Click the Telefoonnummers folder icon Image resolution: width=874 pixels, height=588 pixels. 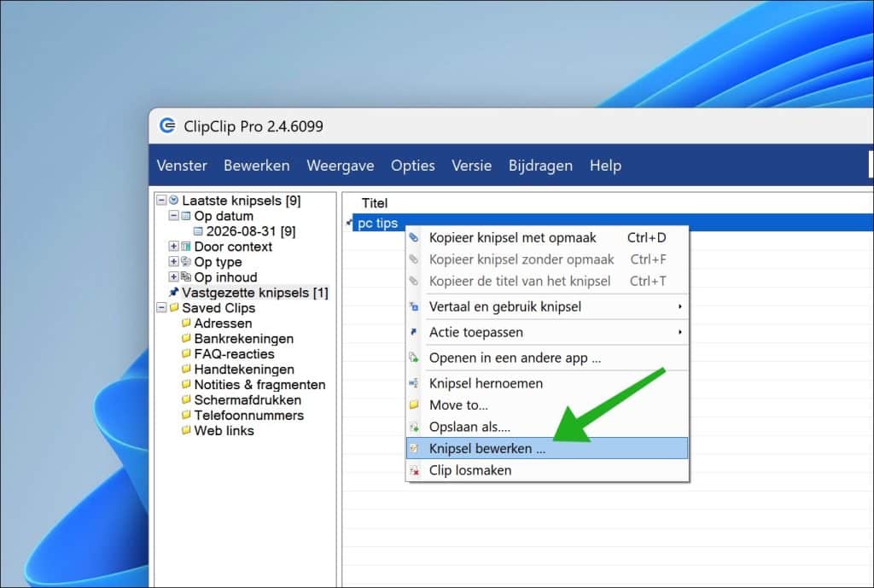186,415
